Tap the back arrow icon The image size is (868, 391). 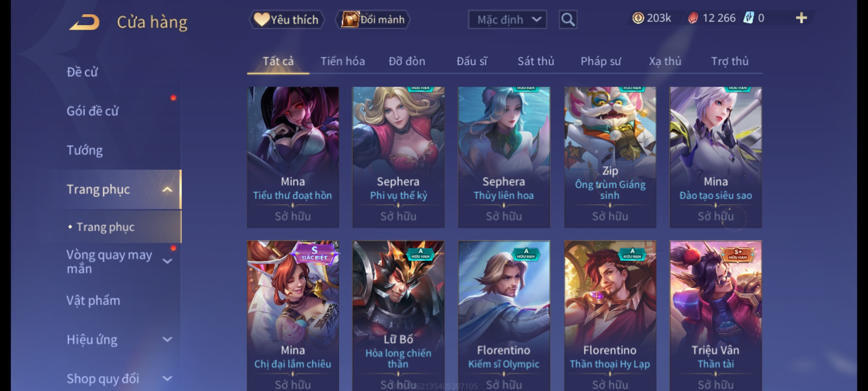84,22
